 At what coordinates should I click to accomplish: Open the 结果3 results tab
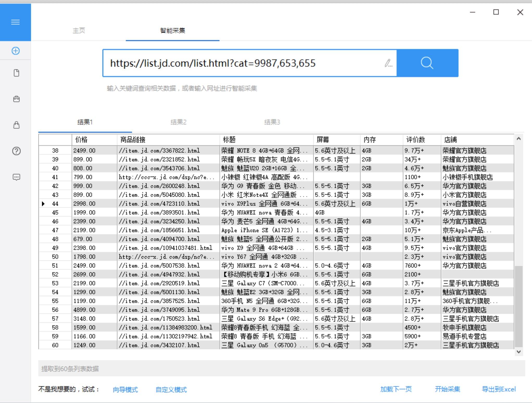point(272,122)
